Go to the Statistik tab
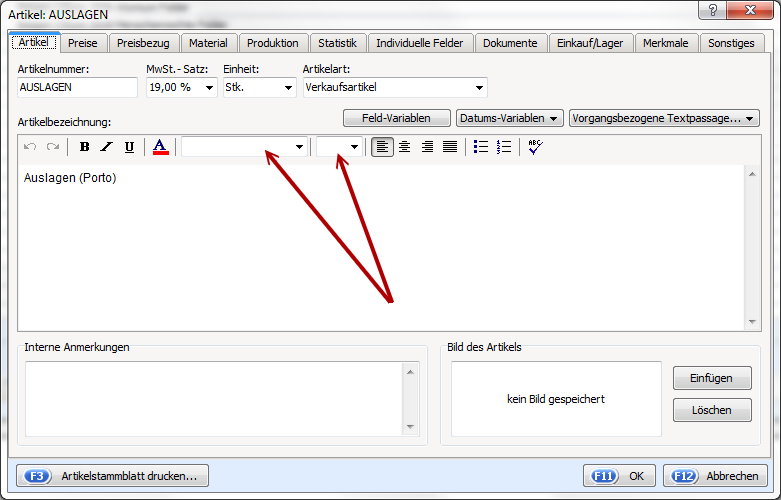The width and height of the screenshot is (781, 500). 338,43
